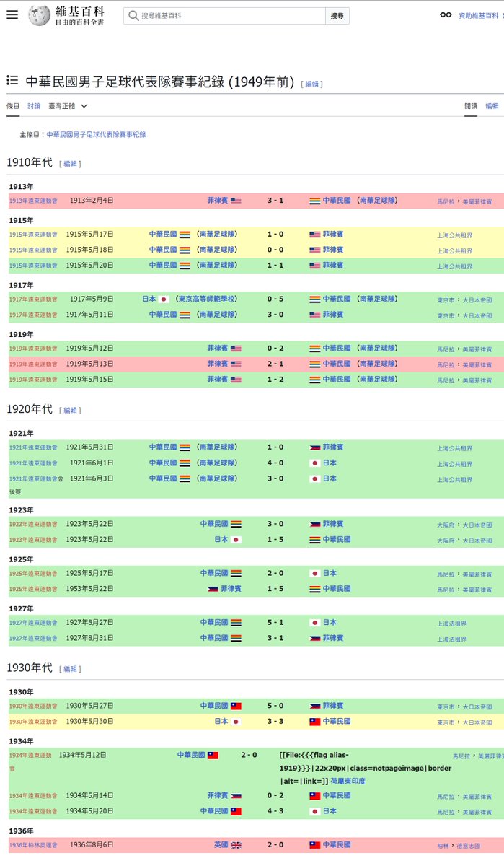The image size is (504, 866).
Task: Click 編輯 link for 1910年代 section
Action: pos(70,164)
